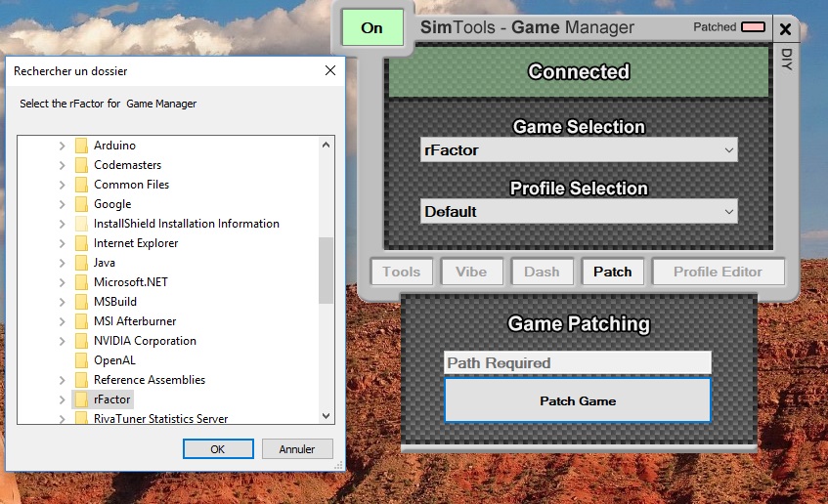Click the Common Files folder icon
828x504 pixels.
coord(81,185)
